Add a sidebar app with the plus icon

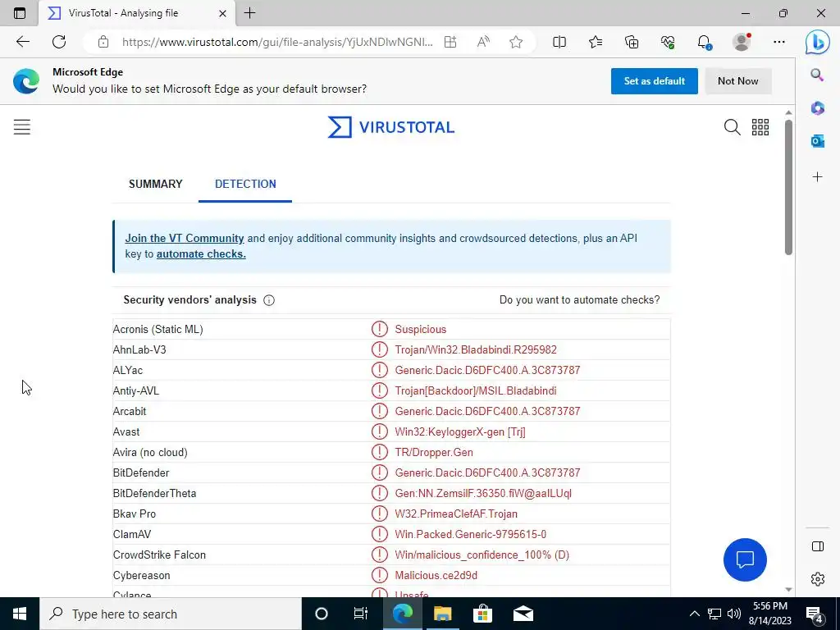[x=817, y=177]
